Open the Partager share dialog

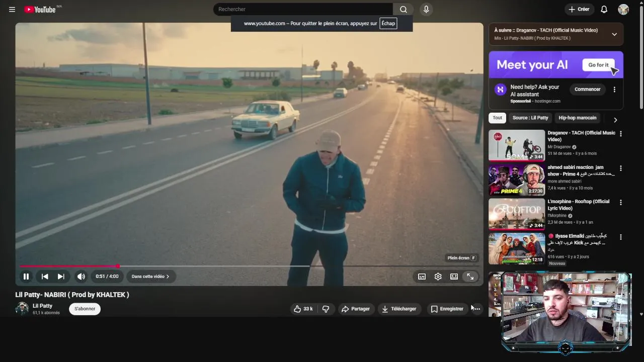pyautogui.click(x=356, y=309)
